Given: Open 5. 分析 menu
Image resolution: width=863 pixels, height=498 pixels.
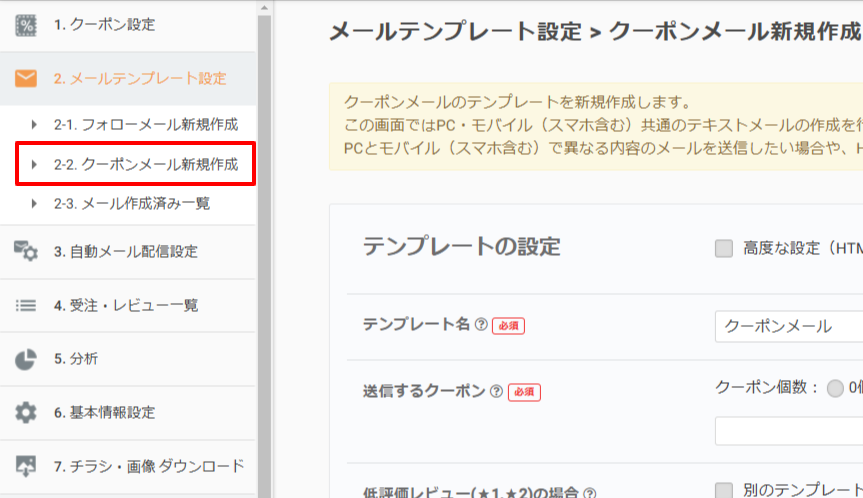Looking at the screenshot, I should (128, 359).
